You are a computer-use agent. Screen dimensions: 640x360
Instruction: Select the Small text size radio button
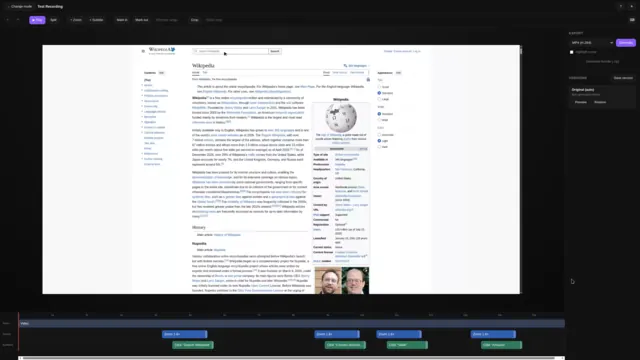tap(379, 87)
